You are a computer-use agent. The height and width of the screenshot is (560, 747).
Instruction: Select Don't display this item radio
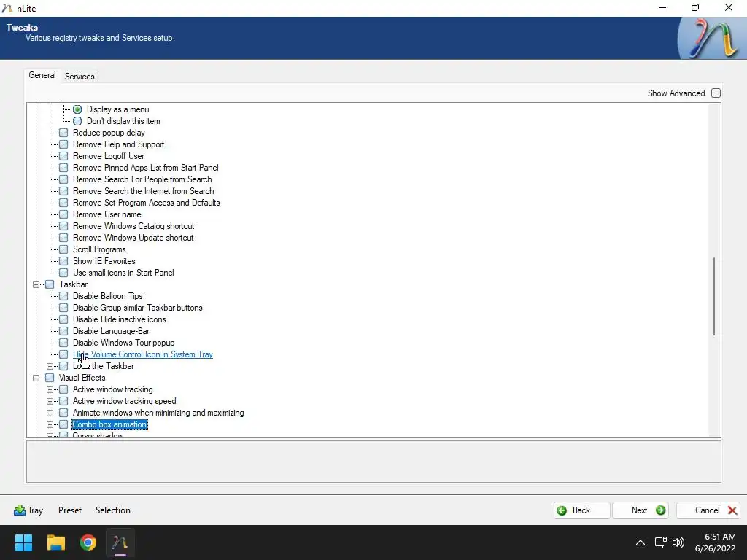(77, 121)
